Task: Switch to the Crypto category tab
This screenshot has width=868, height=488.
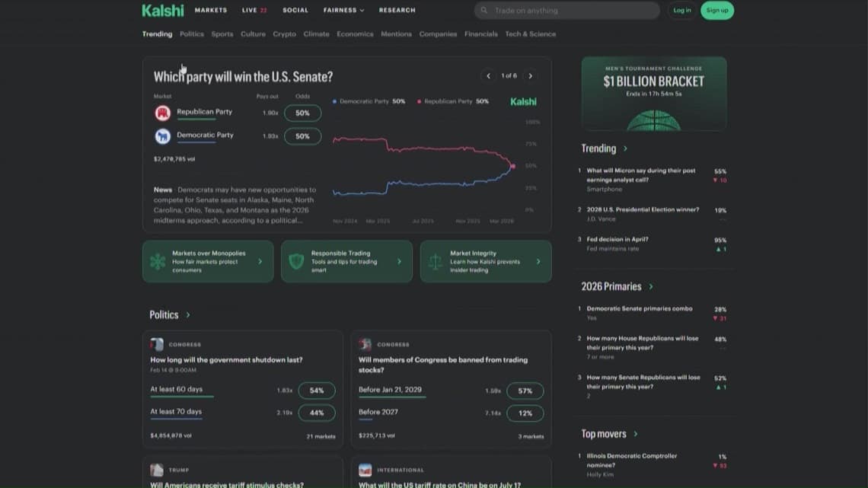Action: pyautogui.click(x=285, y=33)
